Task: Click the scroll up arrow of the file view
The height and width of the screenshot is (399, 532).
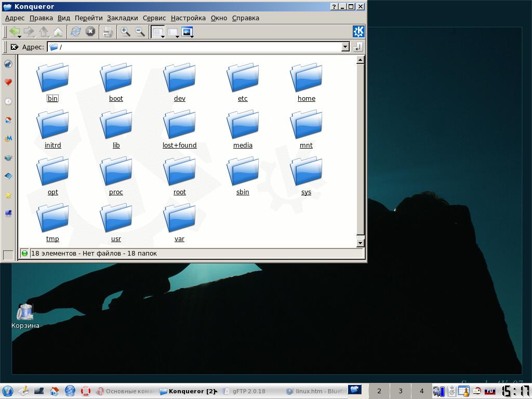Action: tap(360, 60)
